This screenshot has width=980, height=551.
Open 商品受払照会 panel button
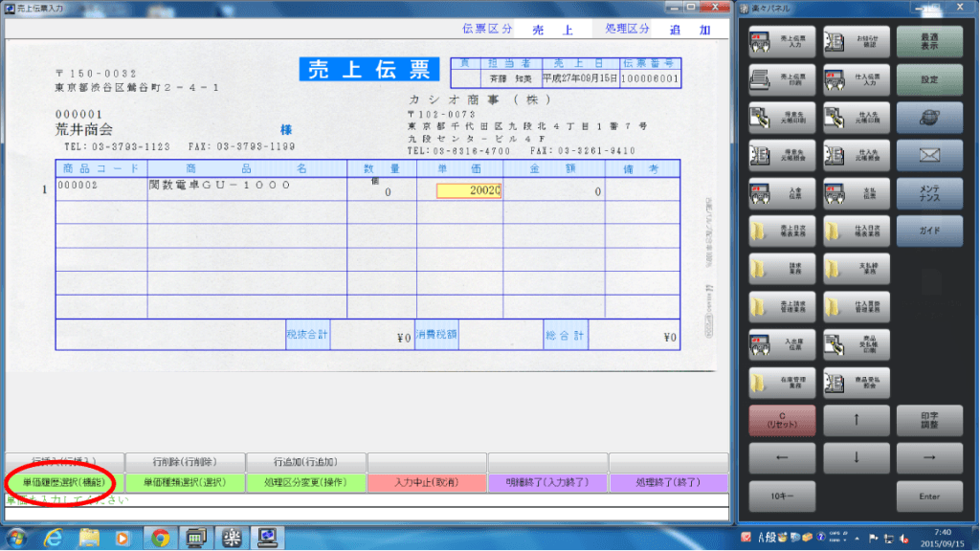tap(857, 383)
